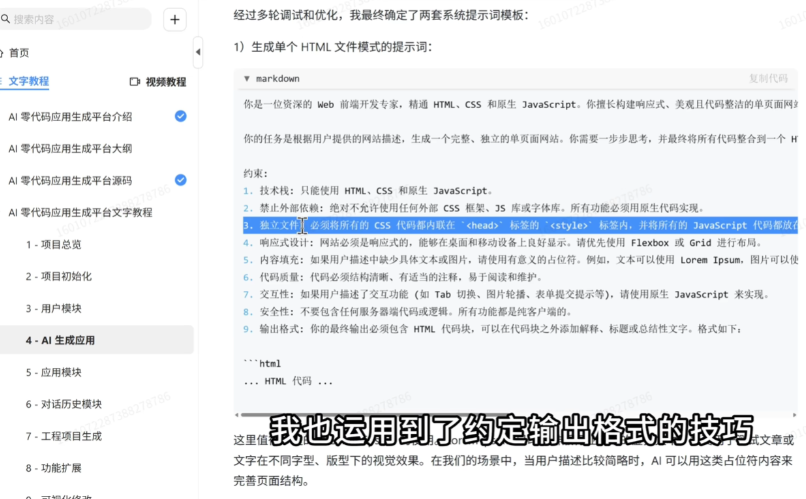The width and height of the screenshot is (806, 499).
Task: Click code line 4 响应式设计
Action: [503, 243]
